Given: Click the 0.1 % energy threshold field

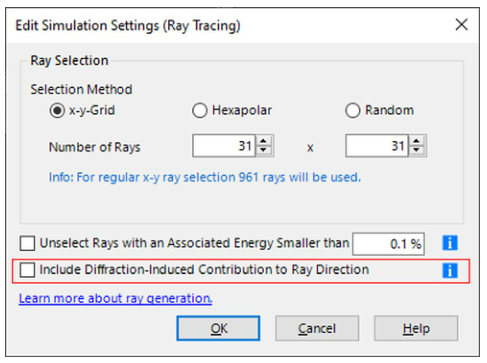Looking at the screenshot, I should click(388, 244).
